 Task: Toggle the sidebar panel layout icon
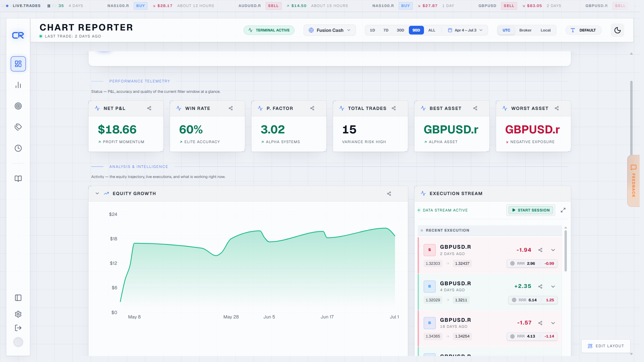(x=18, y=298)
